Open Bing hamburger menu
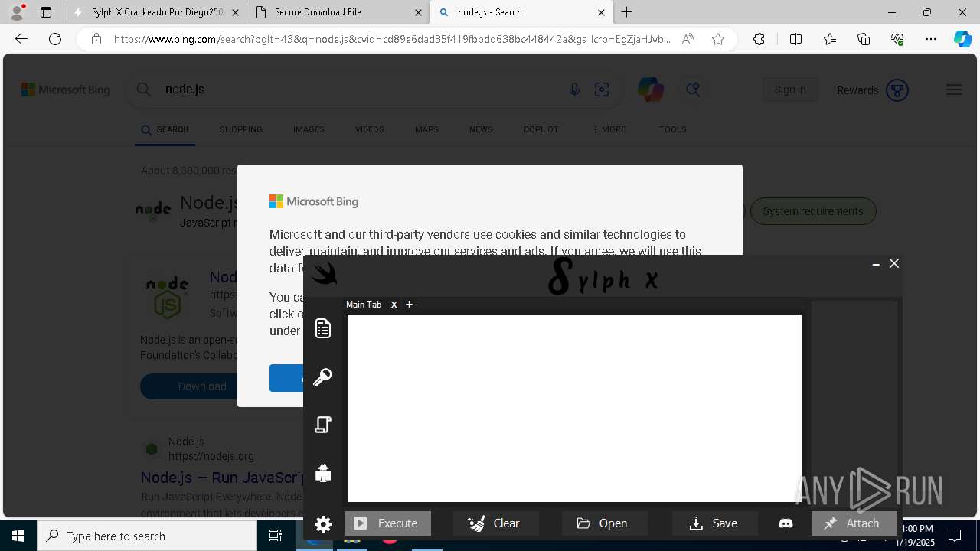 click(x=954, y=90)
